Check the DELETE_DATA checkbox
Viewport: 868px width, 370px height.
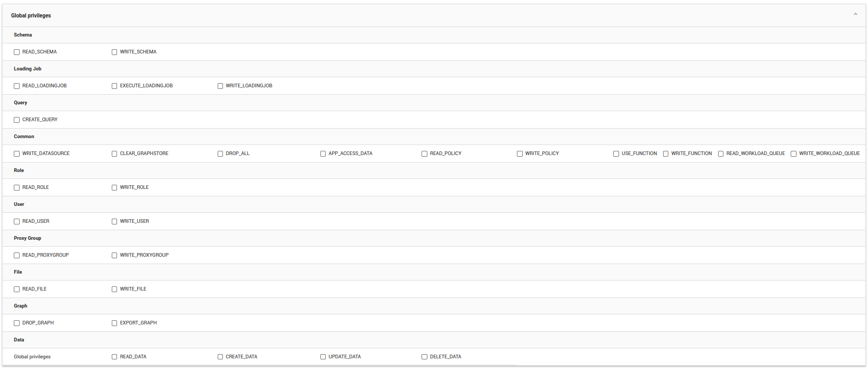pyautogui.click(x=424, y=357)
